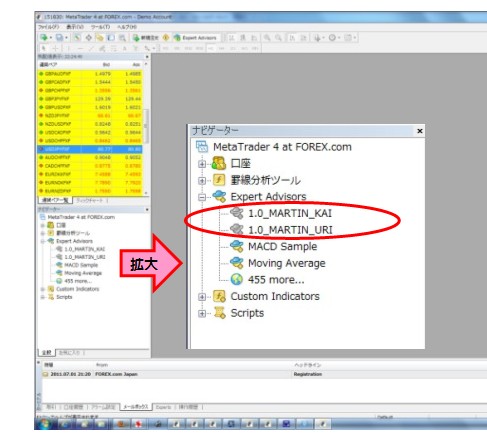Toggle the Expert Advisors toolbar button
Image resolution: width=487 pixels, height=444 pixels.
196,38
